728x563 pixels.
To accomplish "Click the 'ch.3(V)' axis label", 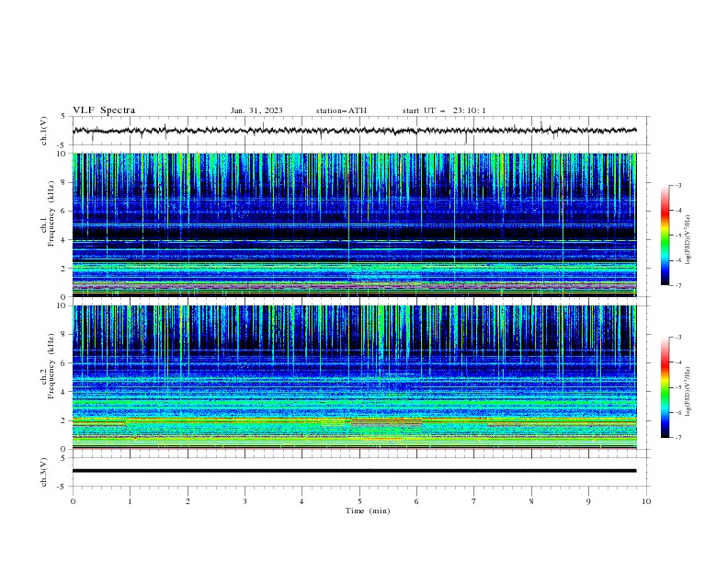I will coord(44,472).
